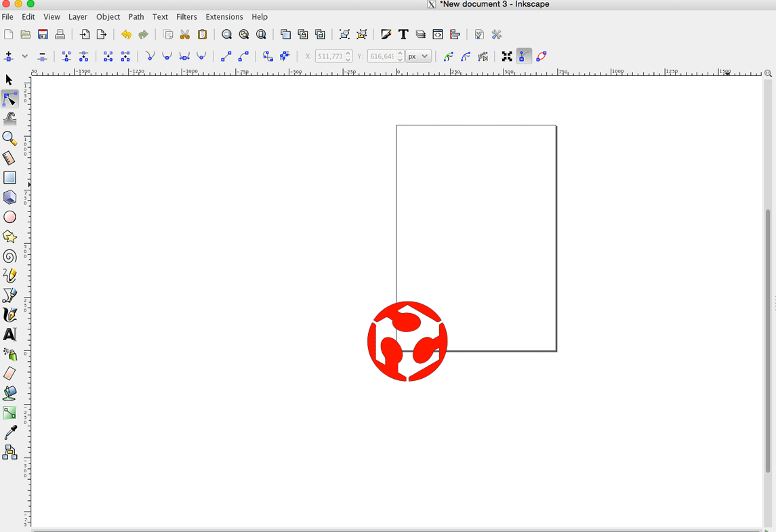Click the Undo arrow icon
The image size is (776, 532).
[126, 35]
